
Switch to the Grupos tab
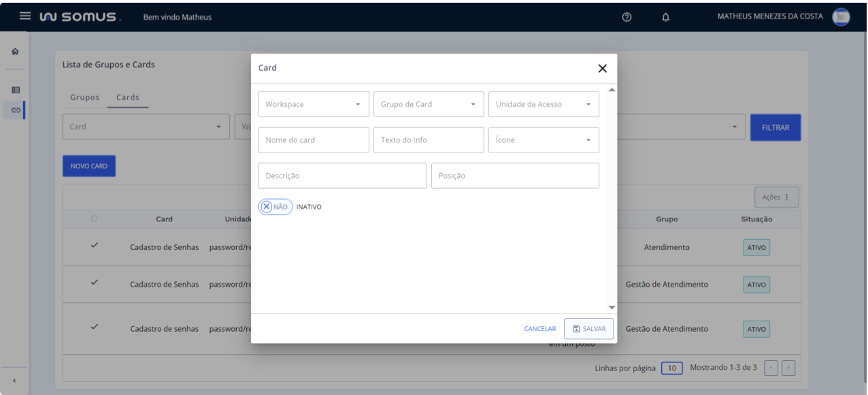85,97
